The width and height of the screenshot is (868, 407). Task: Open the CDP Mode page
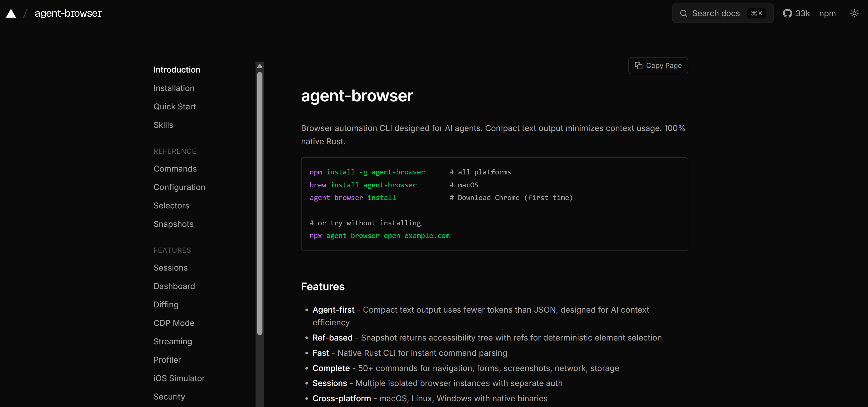tap(174, 323)
